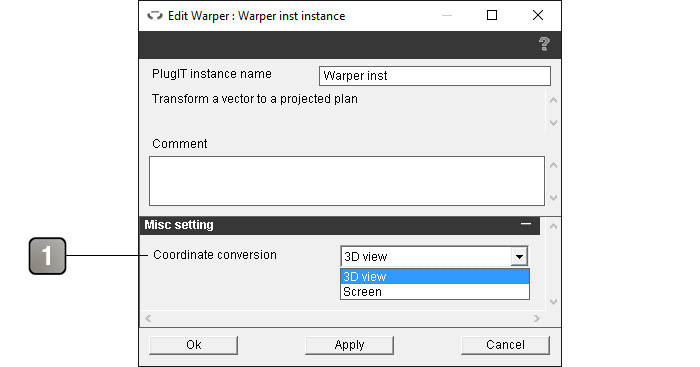
Task: Click the Ok button
Action: click(x=193, y=345)
